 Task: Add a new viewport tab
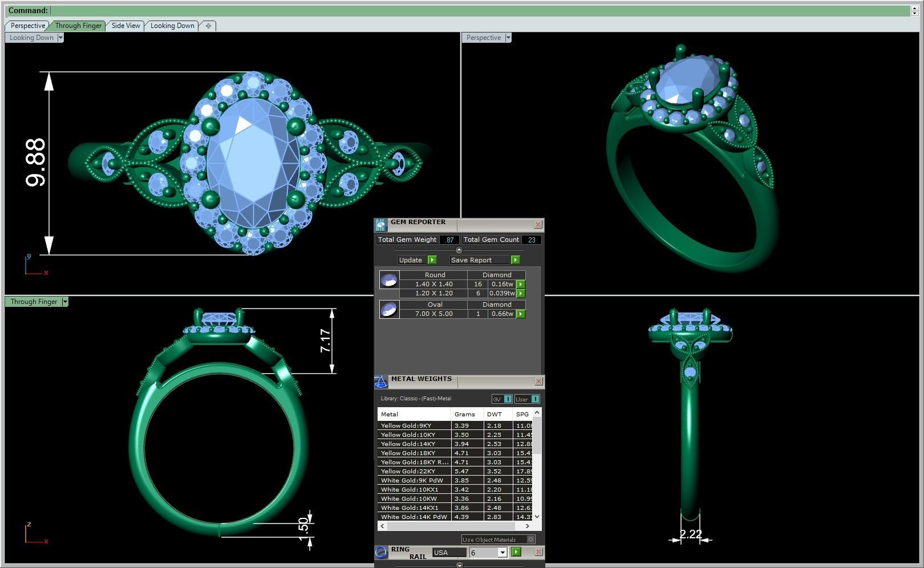coord(208,26)
